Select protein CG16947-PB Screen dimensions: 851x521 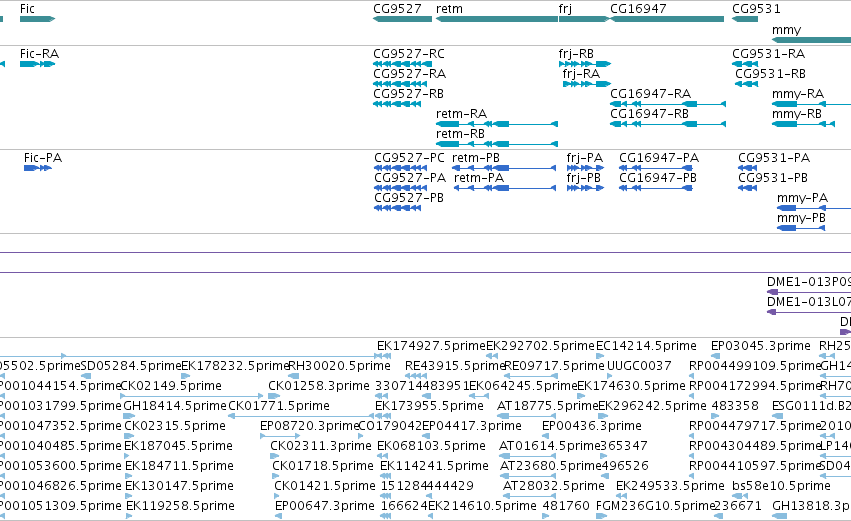[656, 188]
